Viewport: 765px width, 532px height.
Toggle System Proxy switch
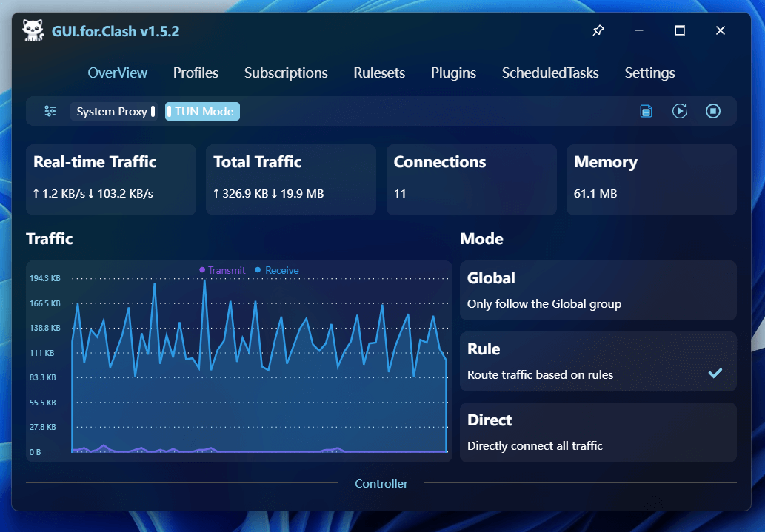point(114,111)
